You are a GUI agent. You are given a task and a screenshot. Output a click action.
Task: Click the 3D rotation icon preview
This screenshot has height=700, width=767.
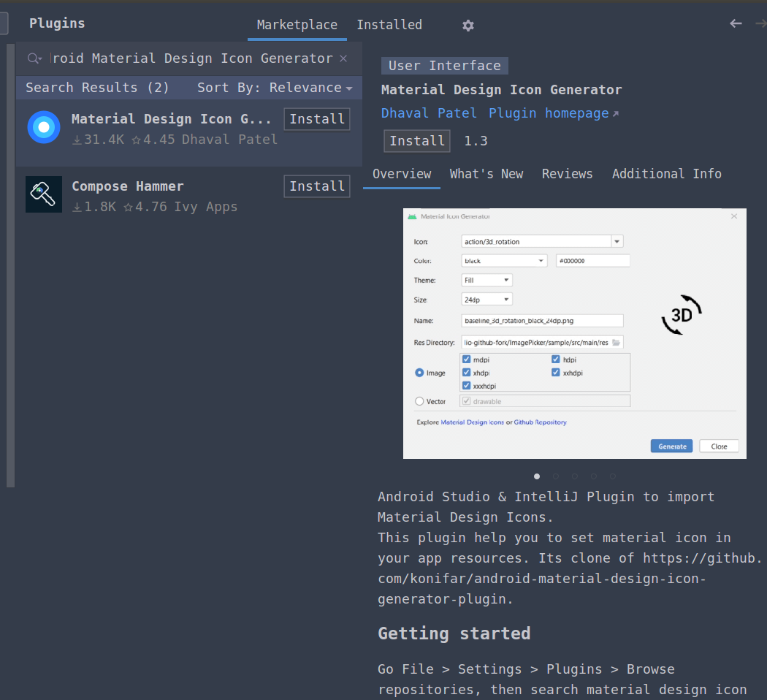[682, 315]
